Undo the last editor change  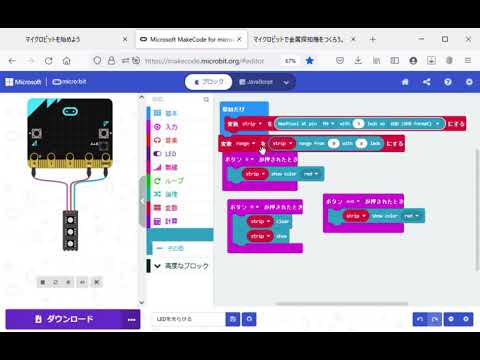tap(420, 319)
